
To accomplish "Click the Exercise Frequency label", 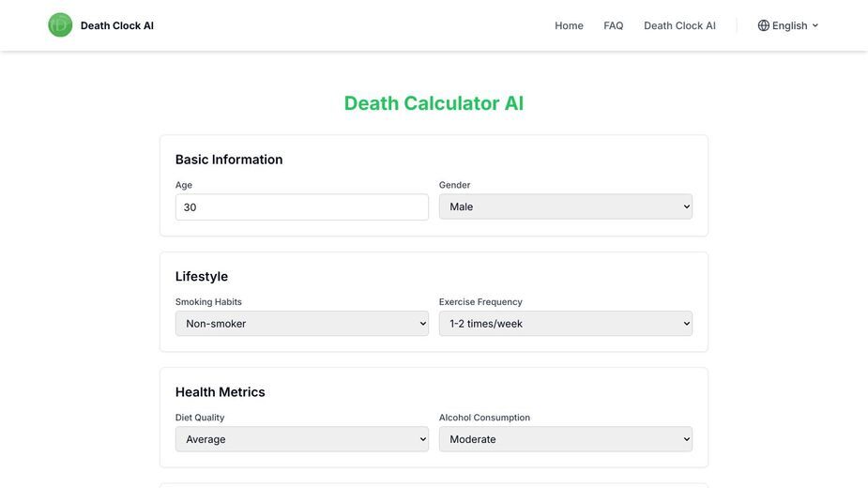I will tap(480, 302).
